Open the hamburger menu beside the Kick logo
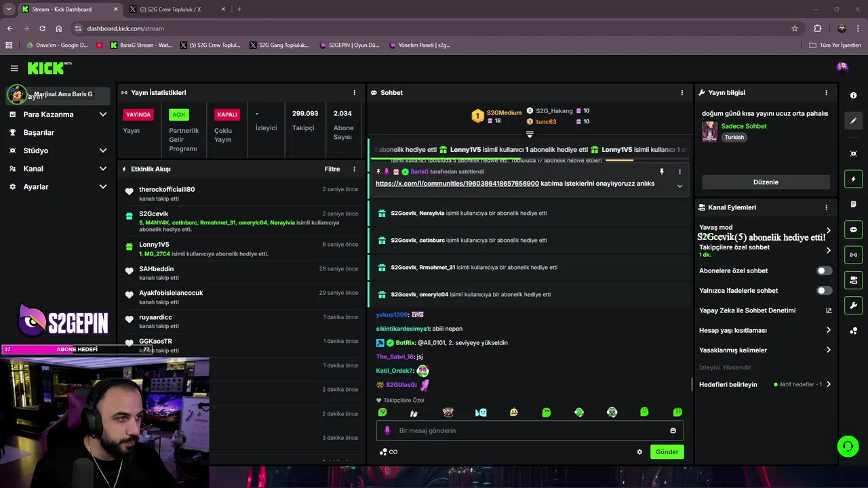Image resolution: width=868 pixels, height=488 pixels. 14,68
